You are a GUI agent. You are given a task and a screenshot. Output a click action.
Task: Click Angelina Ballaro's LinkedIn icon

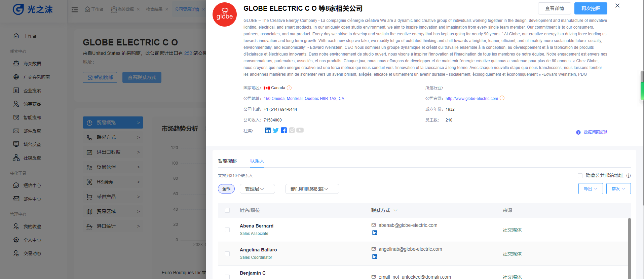click(x=375, y=257)
